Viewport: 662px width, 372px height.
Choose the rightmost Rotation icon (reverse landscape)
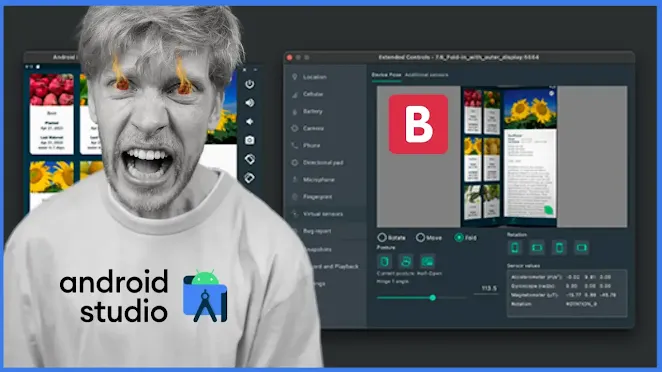582,247
